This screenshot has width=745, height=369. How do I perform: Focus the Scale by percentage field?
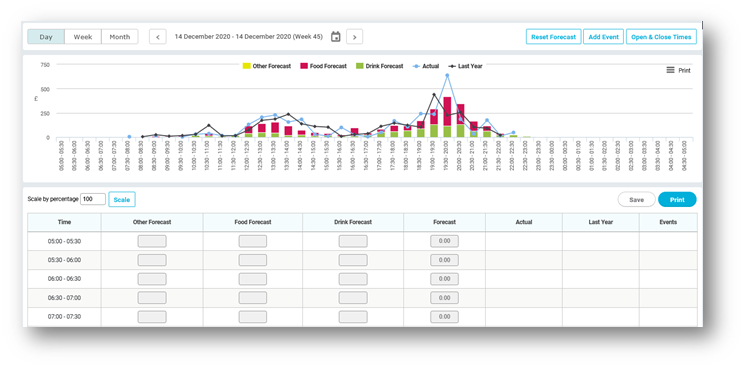pos(93,199)
